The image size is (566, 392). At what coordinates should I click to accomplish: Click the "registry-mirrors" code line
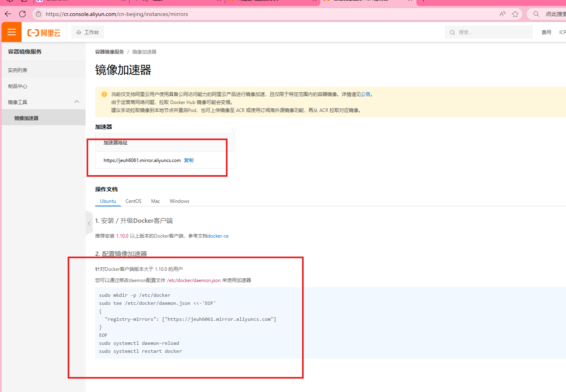(x=190, y=319)
